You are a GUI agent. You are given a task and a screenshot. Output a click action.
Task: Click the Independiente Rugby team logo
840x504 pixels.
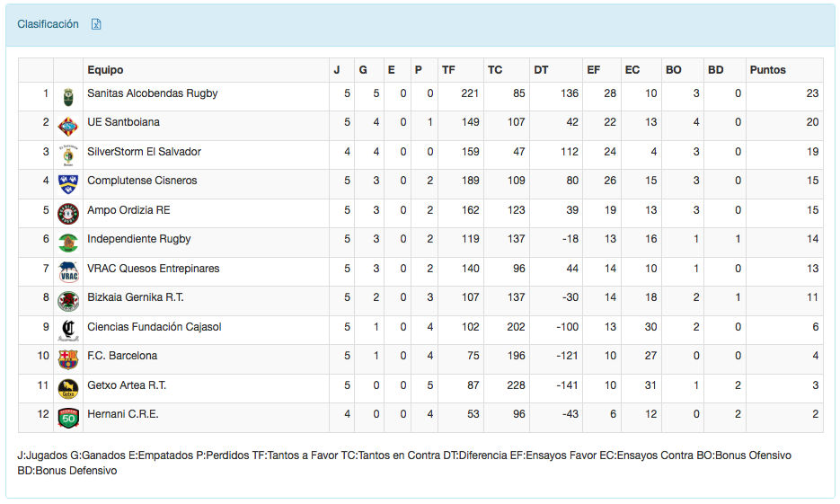(x=67, y=242)
